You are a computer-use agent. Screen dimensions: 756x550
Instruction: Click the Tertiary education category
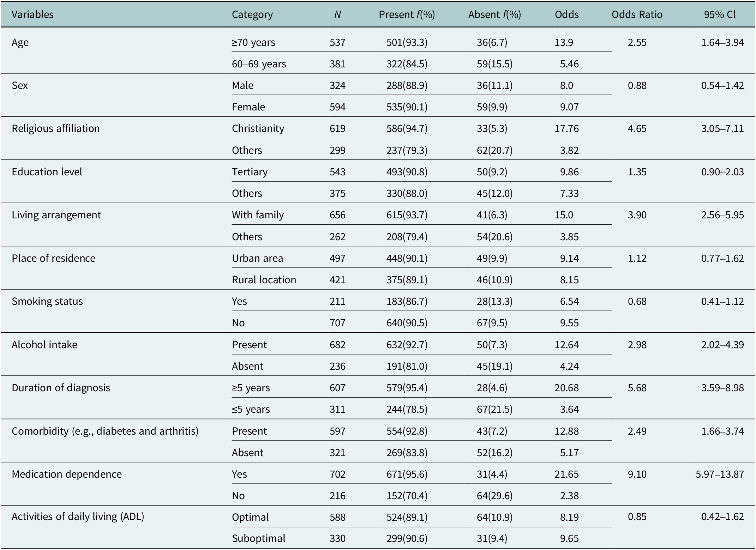[x=250, y=172]
